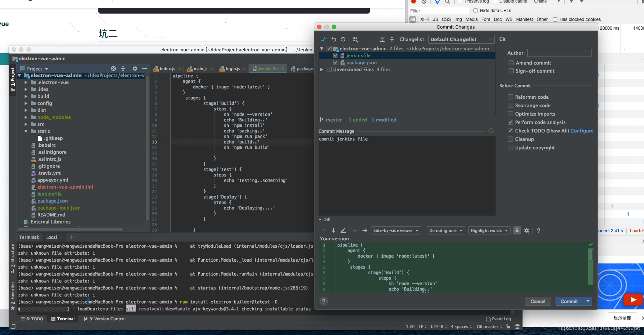Clear network log icon in DevTools

pyautogui.click(x=424, y=1)
